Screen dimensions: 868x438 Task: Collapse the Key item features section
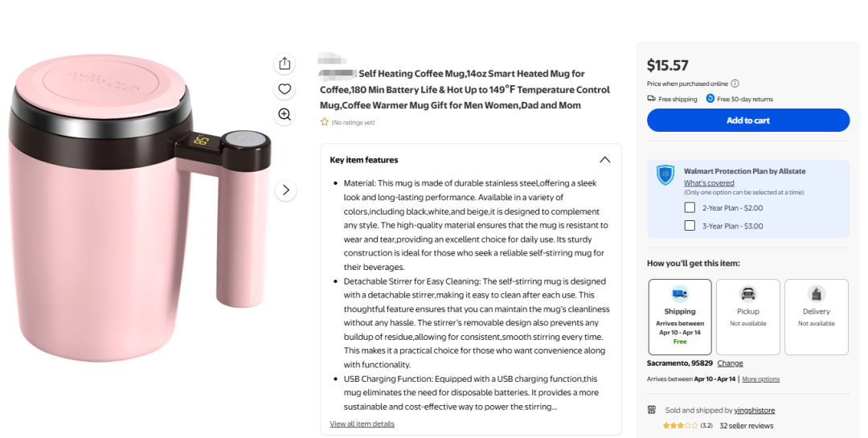coord(605,160)
